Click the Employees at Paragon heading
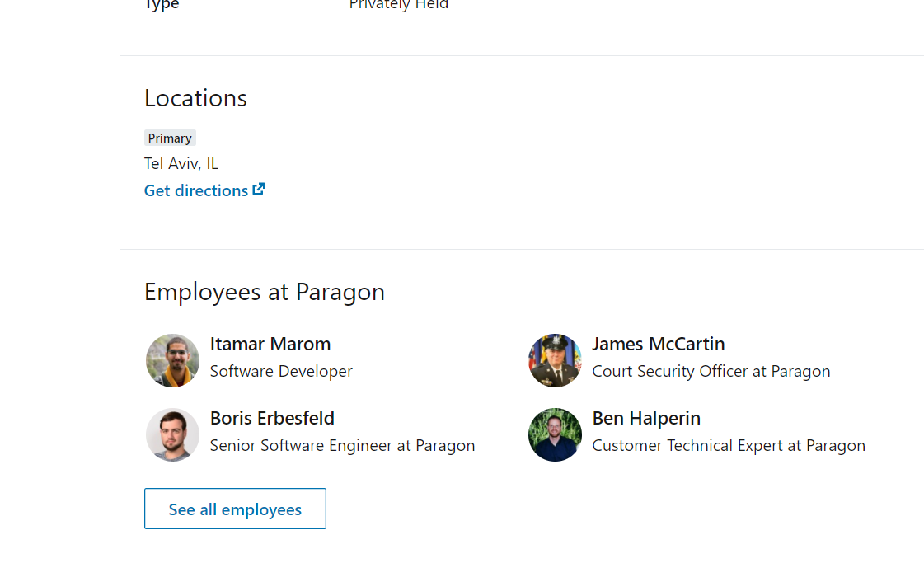This screenshot has height=563, width=924. pos(265,292)
